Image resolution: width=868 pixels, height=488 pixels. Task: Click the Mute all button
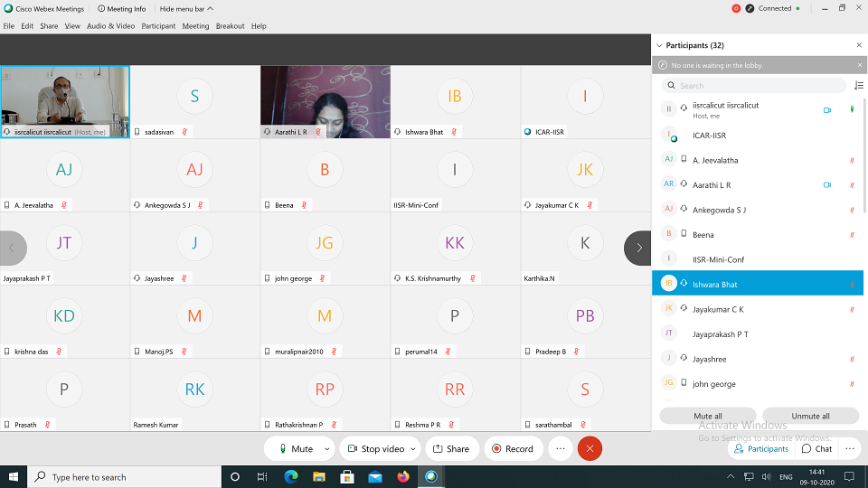[x=707, y=416]
